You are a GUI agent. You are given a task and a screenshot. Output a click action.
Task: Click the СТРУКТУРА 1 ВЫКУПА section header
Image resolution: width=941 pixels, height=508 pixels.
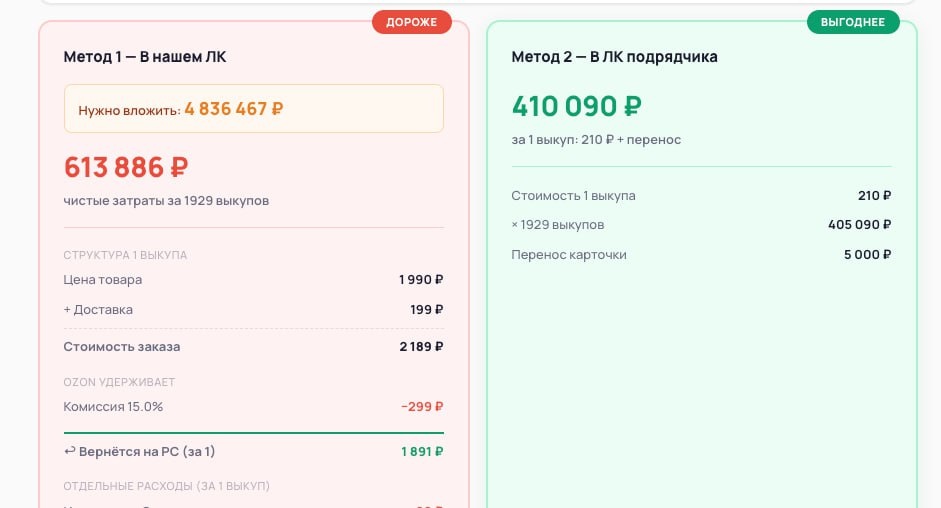pyautogui.click(x=125, y=255)
